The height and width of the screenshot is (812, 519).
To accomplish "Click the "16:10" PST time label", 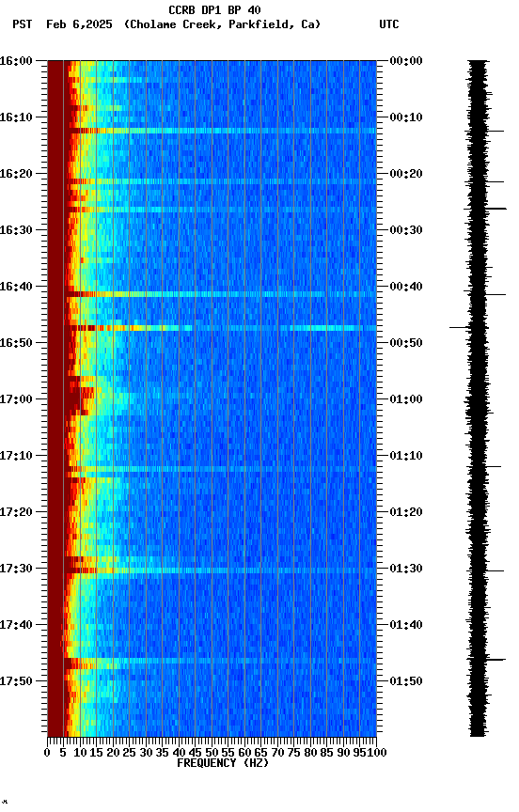I will tap(16, 117).
